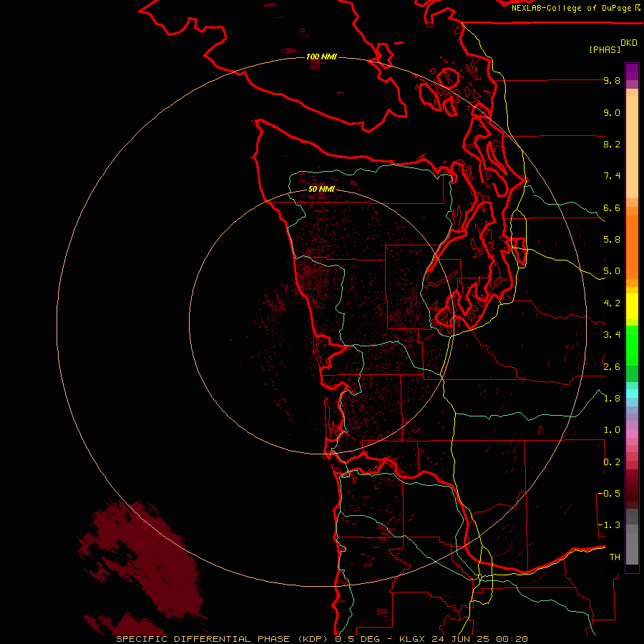Click the cyan segment of color scale

(632, 394)
